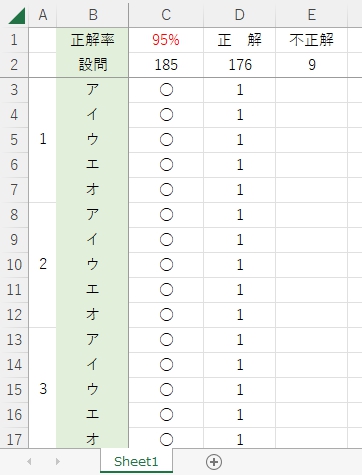Click the Select All triangle corner
Screen dimensions: 362x475
pyautogui.click(x=16, y=15)
